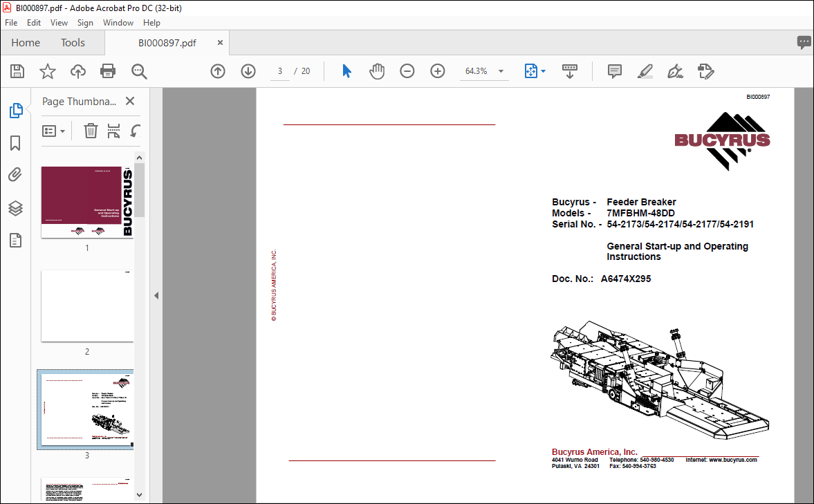Open the thumbnails options menu dropdown
The width and height of the screenshot is (814, 504).
53,131
